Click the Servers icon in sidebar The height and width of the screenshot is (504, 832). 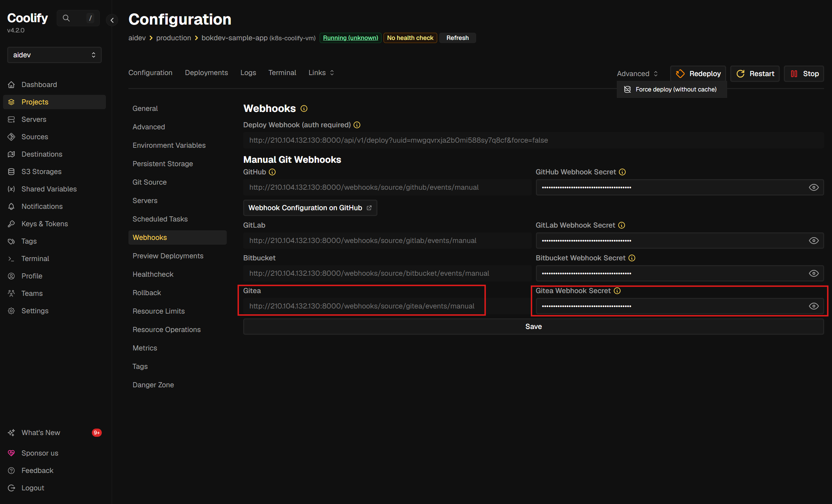[11, 119]
